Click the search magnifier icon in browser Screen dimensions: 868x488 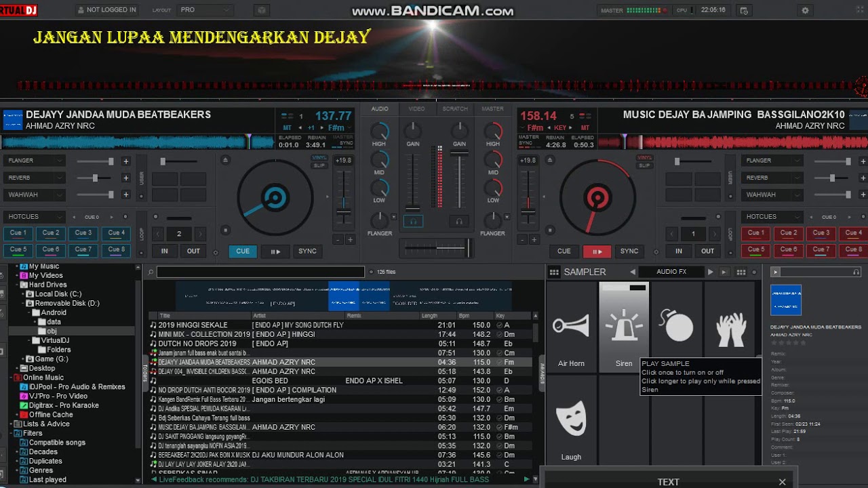[151, 272]
